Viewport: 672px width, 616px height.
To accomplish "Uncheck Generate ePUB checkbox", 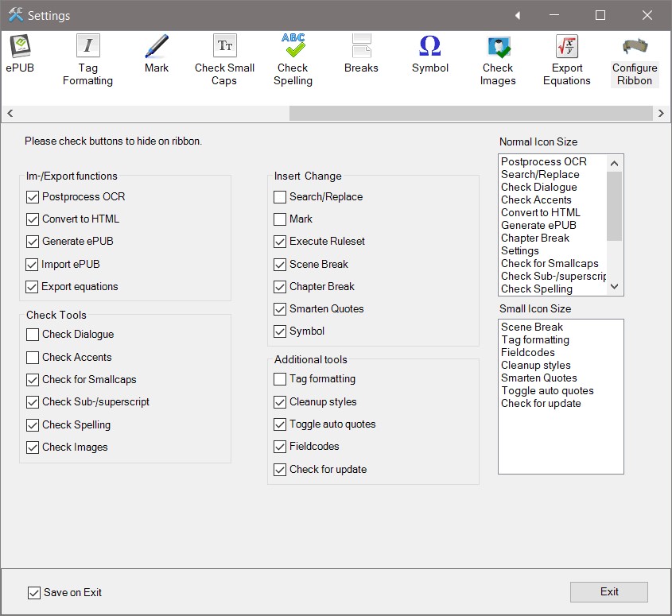I will pyautogui.click(x=32, y=242).
